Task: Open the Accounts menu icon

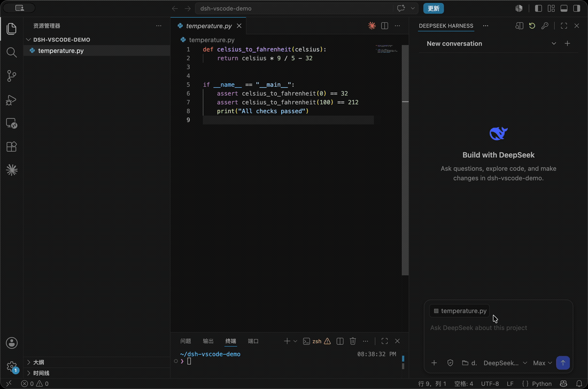Action: pos(12,343)
